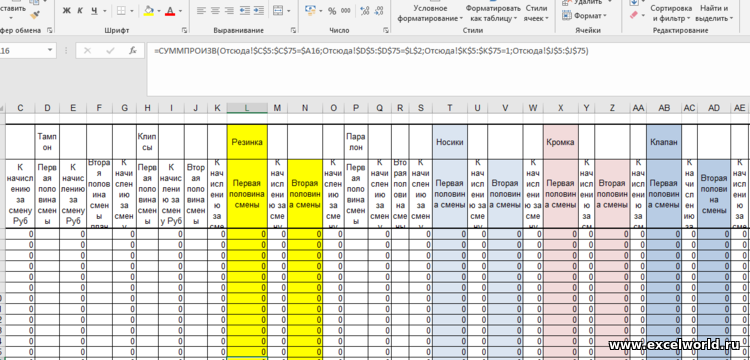Apply the yellow fill color bucket
The width and height of the screenshot is (750, 360).
(149, 11)
